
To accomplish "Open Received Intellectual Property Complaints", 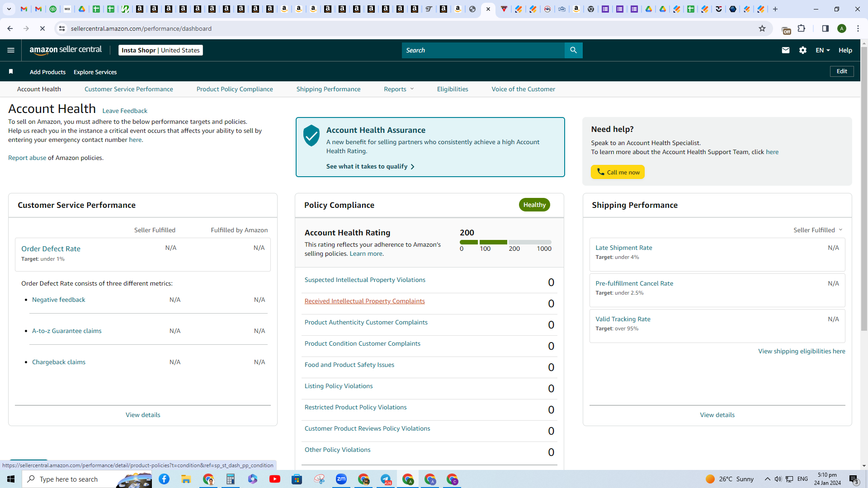I will click(x=365, y=301).
